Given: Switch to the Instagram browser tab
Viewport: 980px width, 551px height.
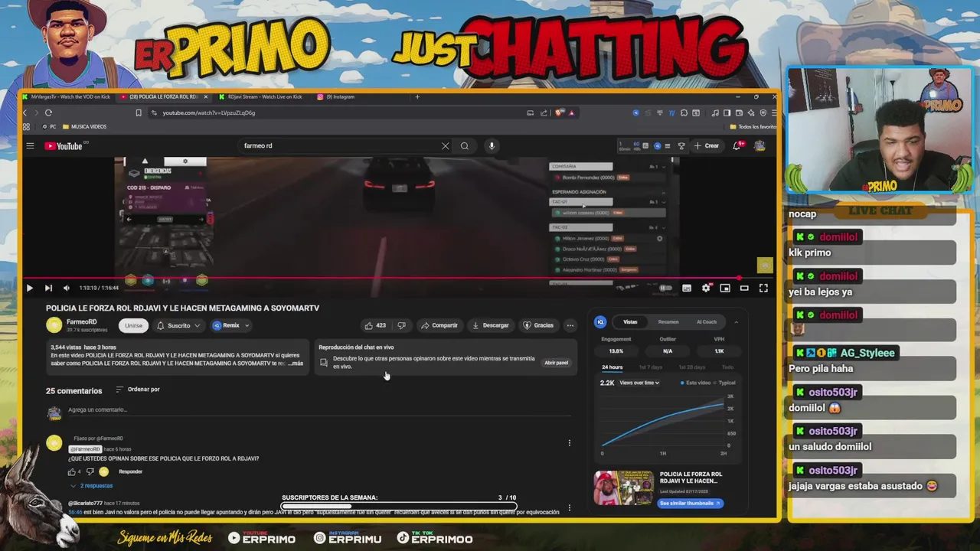Looking at the screenshot, I should point(341,96).
